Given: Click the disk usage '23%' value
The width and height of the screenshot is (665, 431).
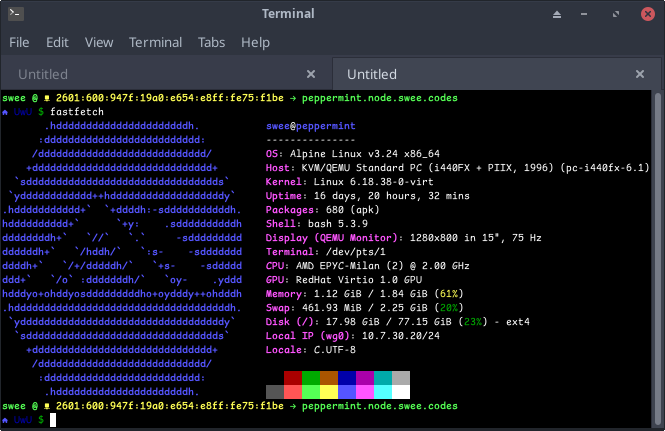Looking at the screenshot, I should point(473,322).
